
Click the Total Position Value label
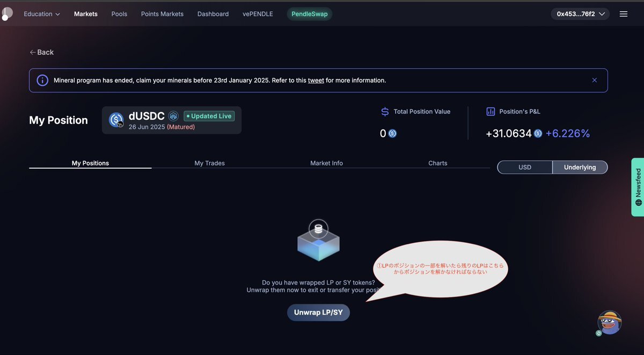tap(422, 112)
